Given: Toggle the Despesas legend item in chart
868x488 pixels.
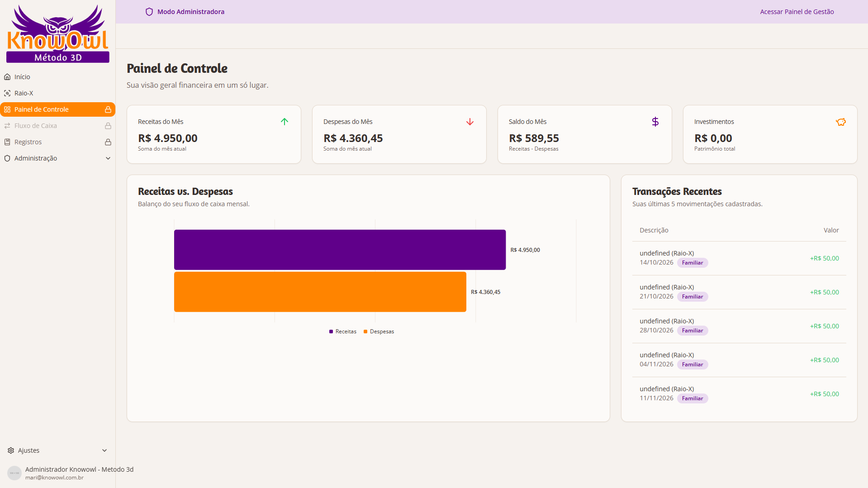Looking at the screenshot, I should (379, 332).
